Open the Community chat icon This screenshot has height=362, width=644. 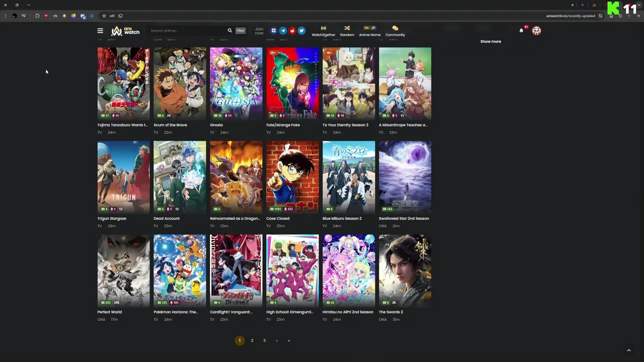(x=395, y=31)
